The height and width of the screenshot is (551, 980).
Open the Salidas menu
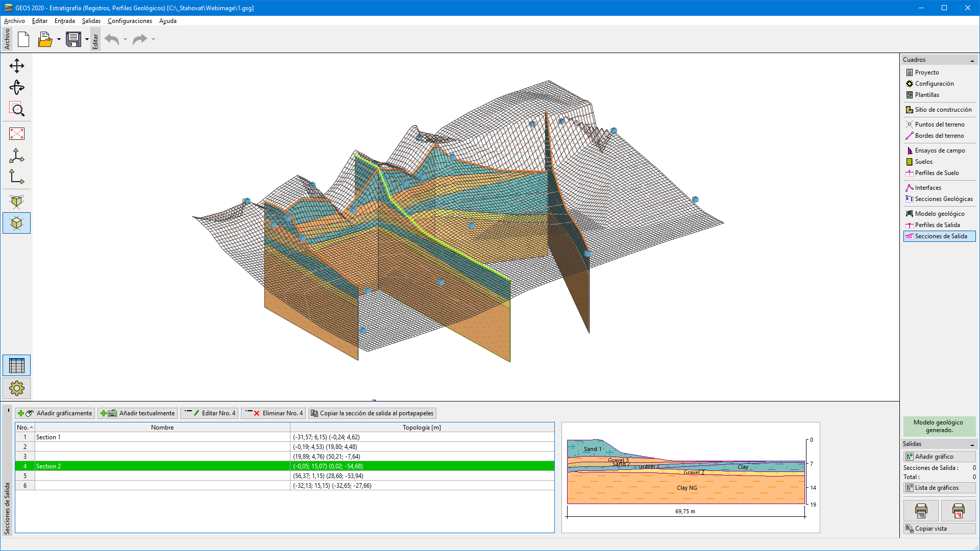[91, 21]
